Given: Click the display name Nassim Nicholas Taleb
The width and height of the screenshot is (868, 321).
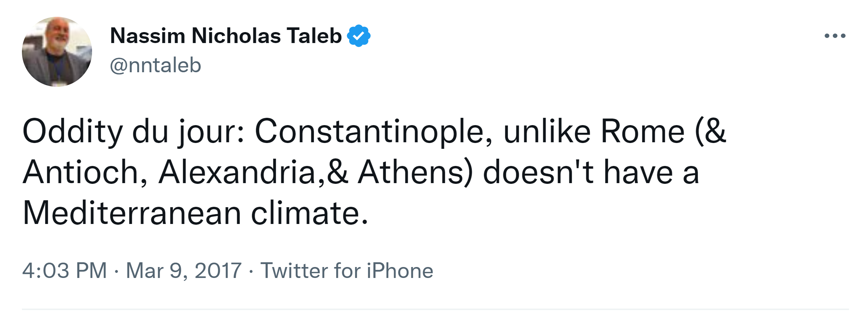Looking at the screenshot, I should (226, 36).
